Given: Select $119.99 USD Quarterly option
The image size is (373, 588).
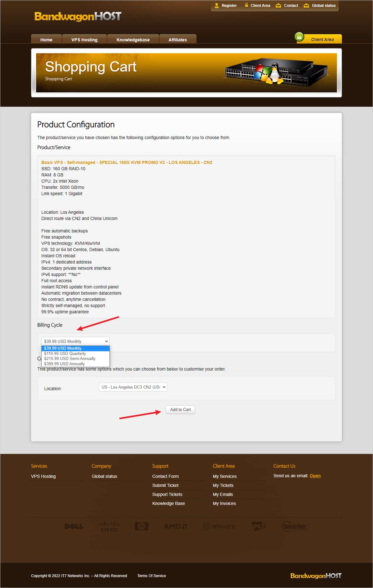Looking at the screenshot, I should (65, 353).
